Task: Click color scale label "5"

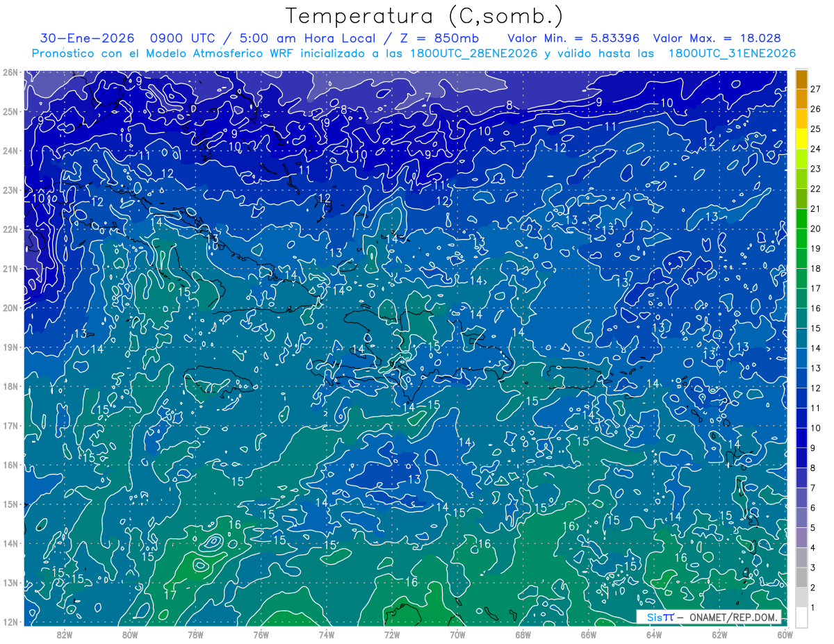Action: pos(813,528)
